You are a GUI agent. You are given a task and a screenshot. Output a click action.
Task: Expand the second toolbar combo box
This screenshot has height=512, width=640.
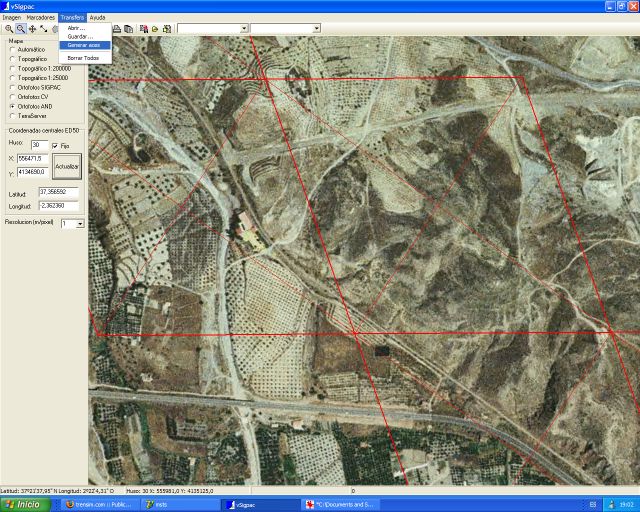click(316, 29)
